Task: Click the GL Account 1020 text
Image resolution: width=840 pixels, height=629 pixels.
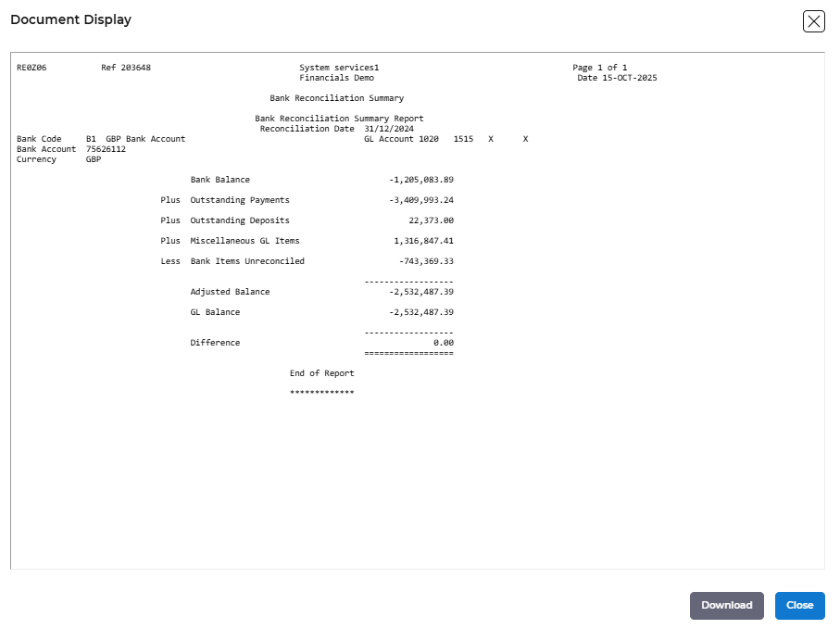Action: pyautogui.click(x=401, y=139)
